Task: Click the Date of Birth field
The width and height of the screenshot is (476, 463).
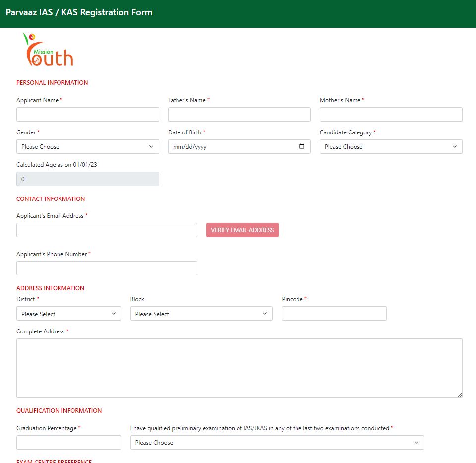Action: tap(233, 147)
